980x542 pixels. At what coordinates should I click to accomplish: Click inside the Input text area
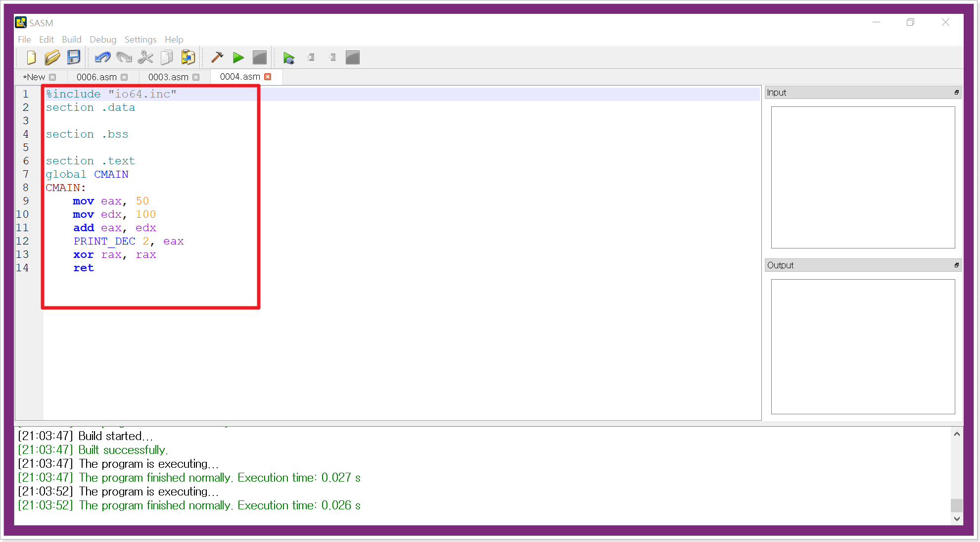pyautogui.click(x=862, y=177)
